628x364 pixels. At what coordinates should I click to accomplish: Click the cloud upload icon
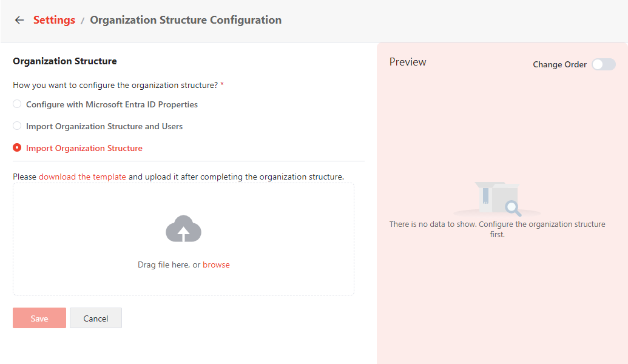[x=183, y=229]
